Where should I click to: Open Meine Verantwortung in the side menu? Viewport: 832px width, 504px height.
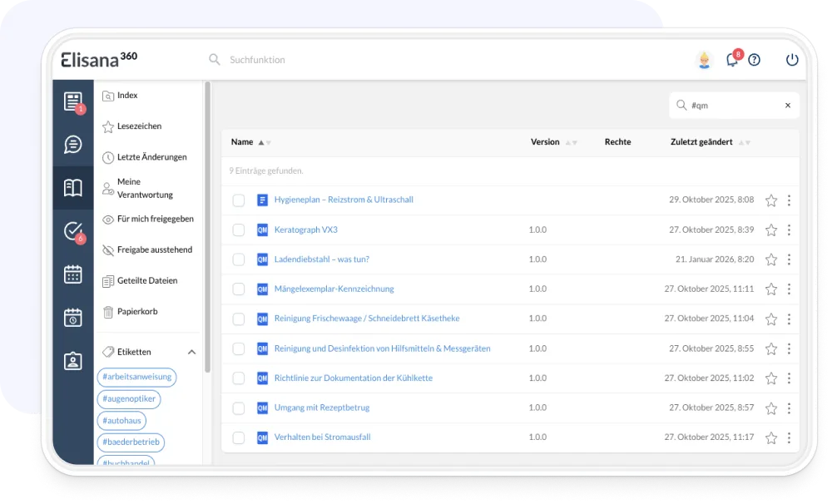pos(138,188)
